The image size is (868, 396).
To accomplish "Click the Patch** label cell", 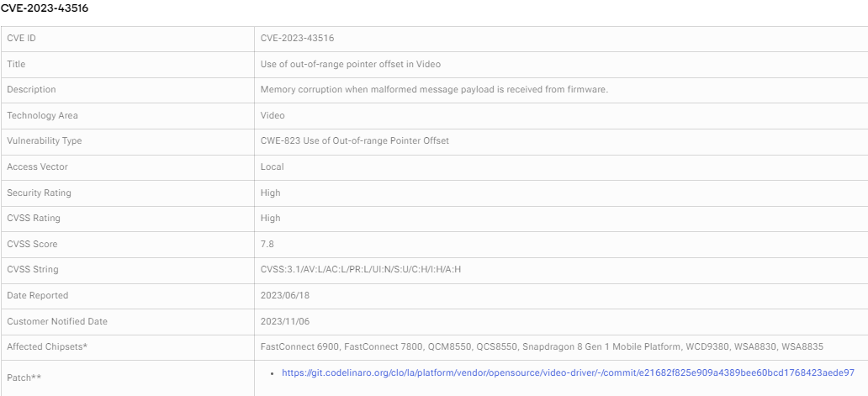I will coord(127,378).
